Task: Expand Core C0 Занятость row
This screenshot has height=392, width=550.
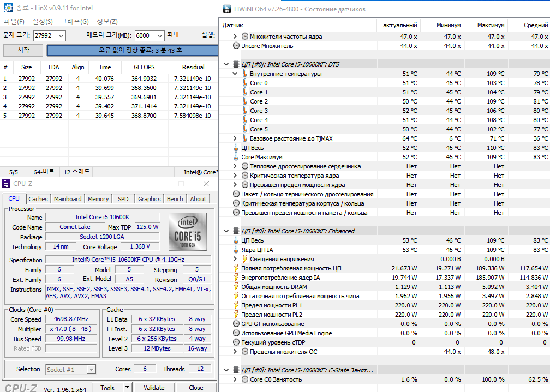Action: (235, 379)
